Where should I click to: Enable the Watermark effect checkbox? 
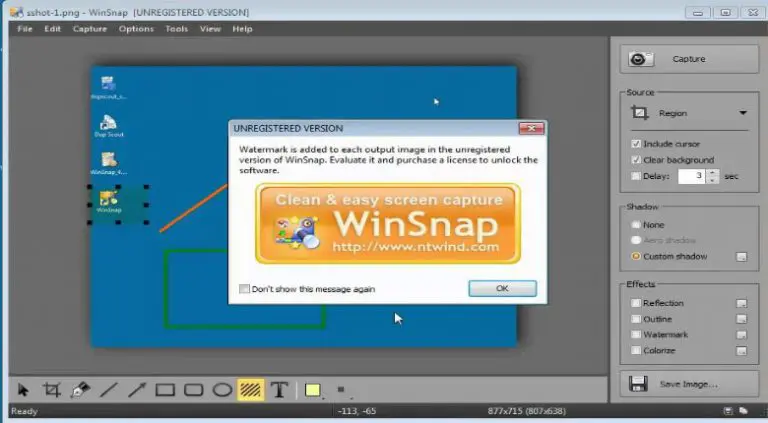(636, 334)
